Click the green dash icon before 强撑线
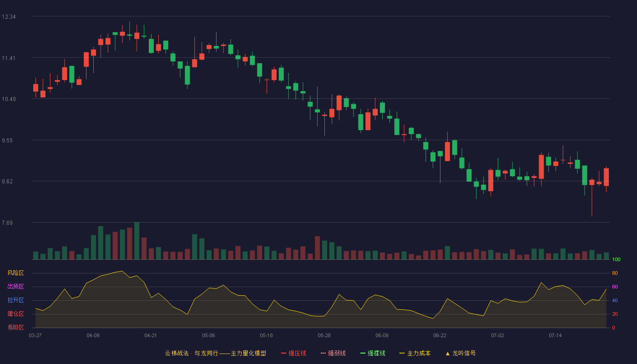The height and width of the screenshot is (364, 637). pos(363,353)
